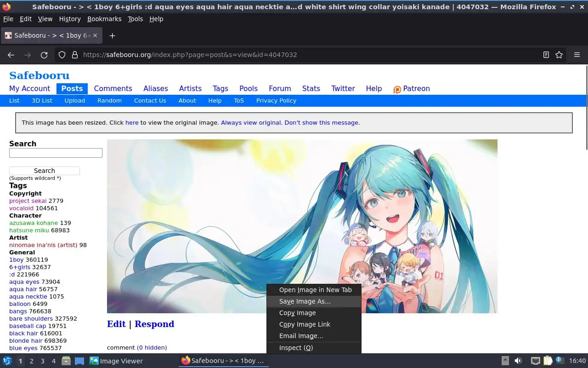This screenshot has width=588, height=368.
Task: Open the Privacy Policy link
Action: coord(276,100)
